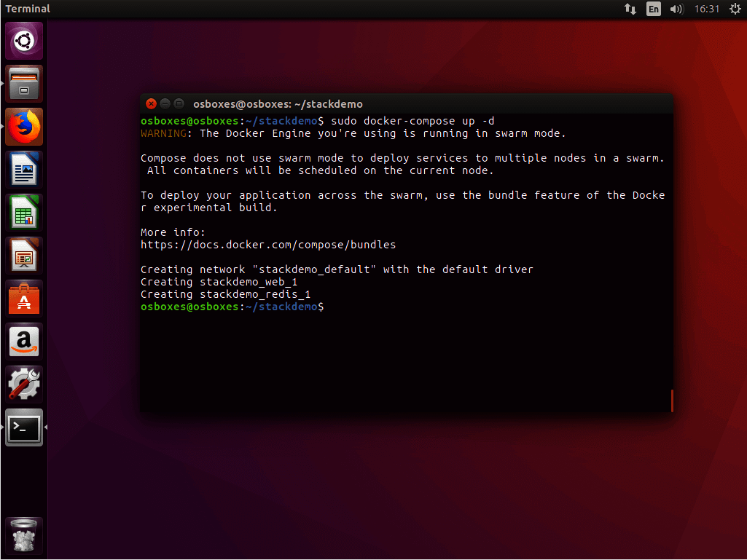This screenshot has width=747, height=560.
Task: Click the terminal scrollbar on the right
Action: (x=671, y=401)
